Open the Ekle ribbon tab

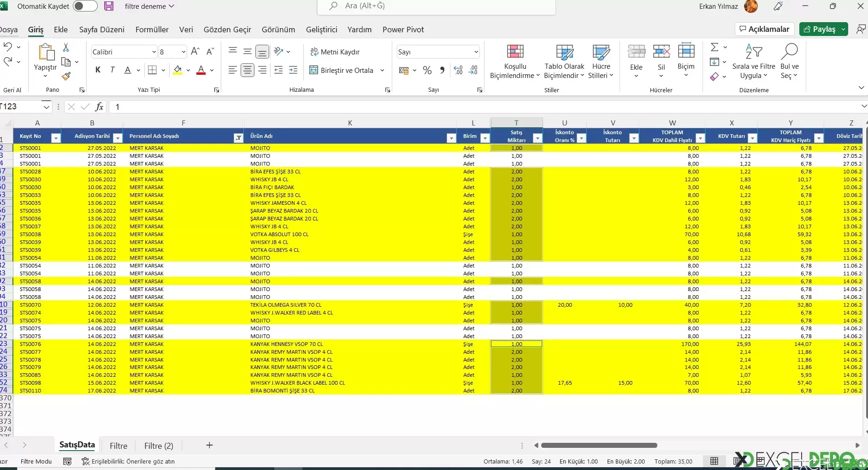(x=61, y=30)
